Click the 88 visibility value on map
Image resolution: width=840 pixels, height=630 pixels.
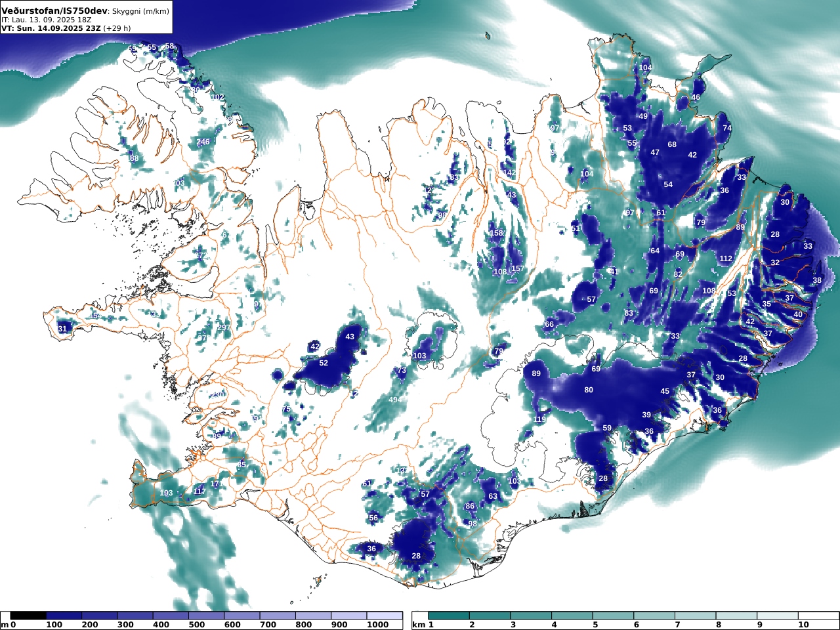[134, 158]
